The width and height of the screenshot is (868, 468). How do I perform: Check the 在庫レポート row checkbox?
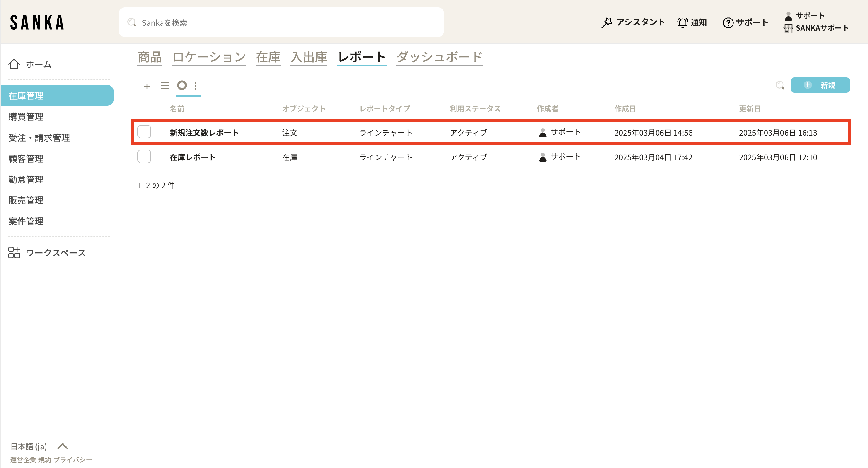point(144,157)
